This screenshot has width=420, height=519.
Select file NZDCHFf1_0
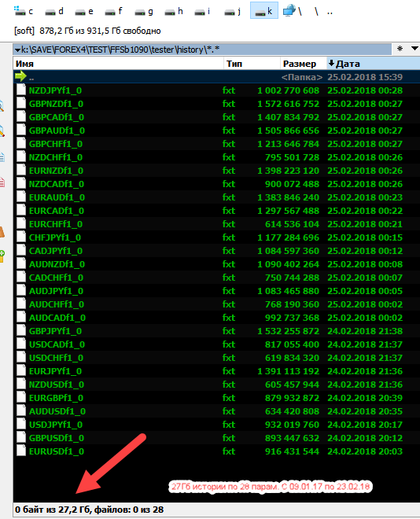click(x=216, y=157)
